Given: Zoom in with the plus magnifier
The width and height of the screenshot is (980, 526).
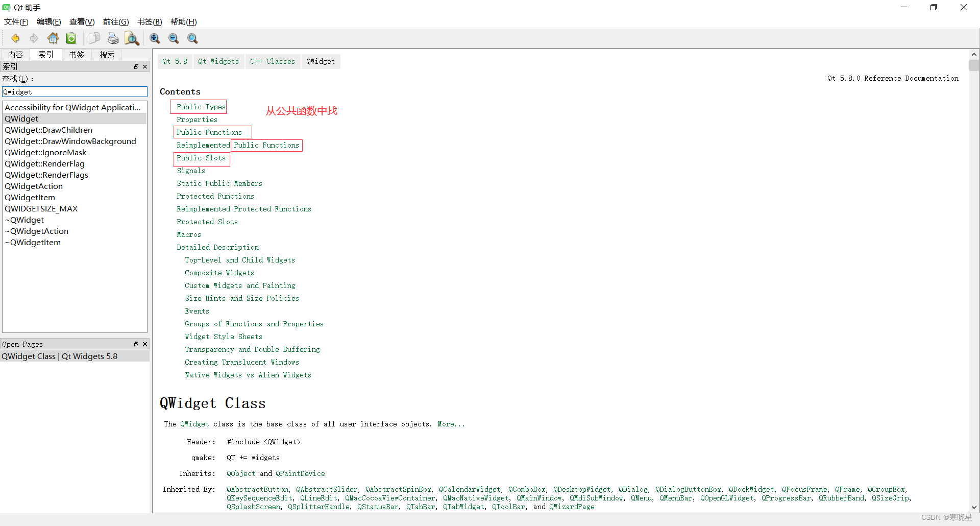Looking at the screenshot, I should tap(155, 38).
